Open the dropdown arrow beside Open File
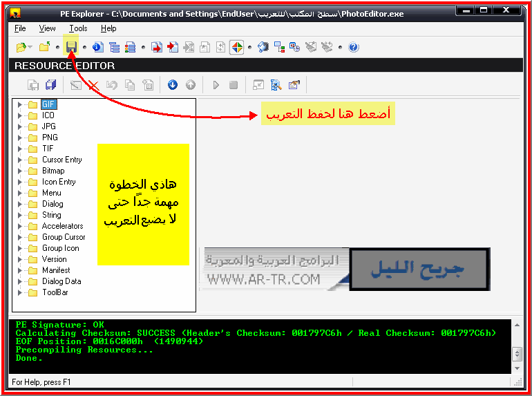532x396 pixels. tap(30, 47)
